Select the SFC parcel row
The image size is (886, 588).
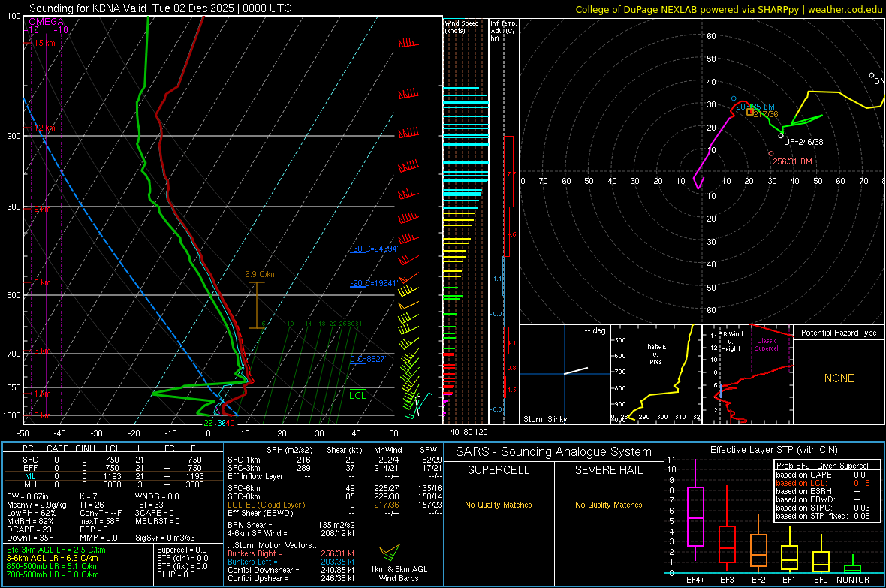(x=111, y=460)
